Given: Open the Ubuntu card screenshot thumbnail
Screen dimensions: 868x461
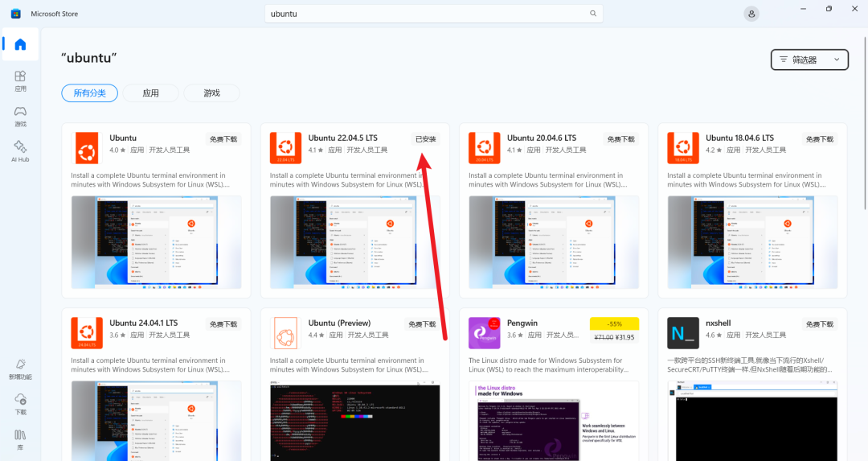Looking at the screenshot, I should pyautogui.click(x=156, y=242).
